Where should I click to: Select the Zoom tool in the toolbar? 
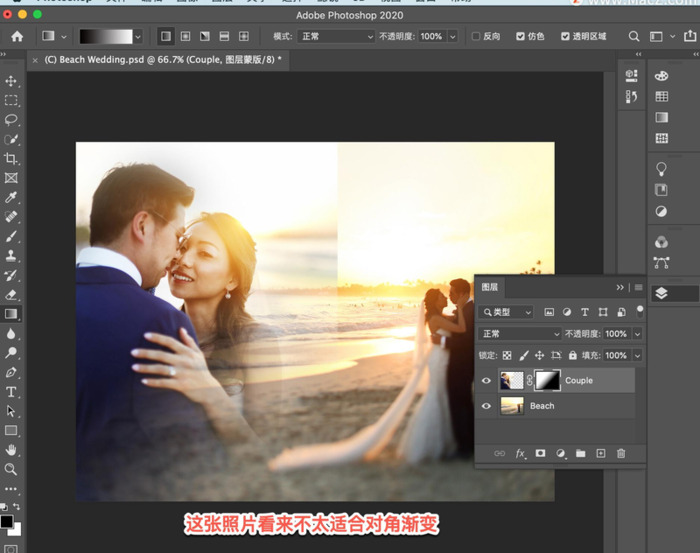click(11, 469)
